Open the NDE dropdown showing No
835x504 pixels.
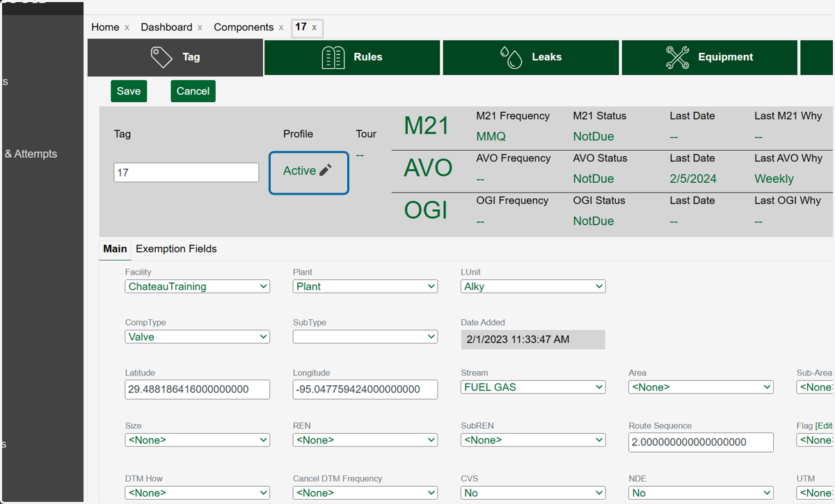pyautogui.click(x=701, y=493)
